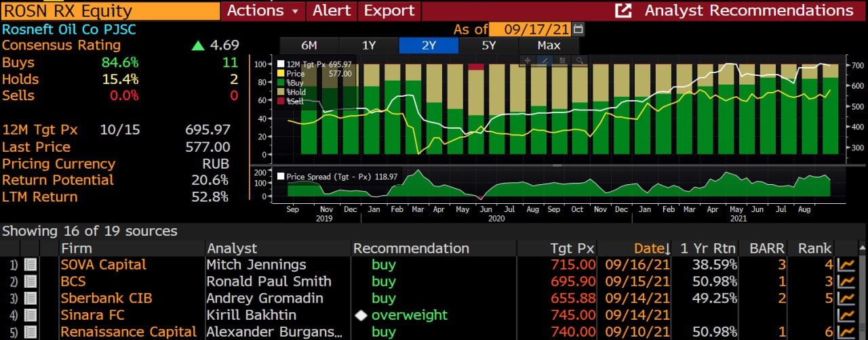Click the Return Potential value 20.6%
This screenshot has width=868, height=340.
(x=211, y=180)
